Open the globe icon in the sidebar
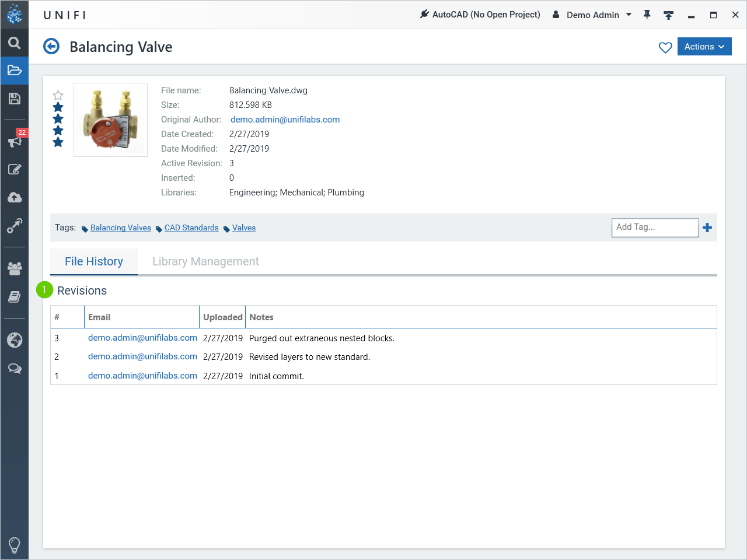 pos(15,339)
